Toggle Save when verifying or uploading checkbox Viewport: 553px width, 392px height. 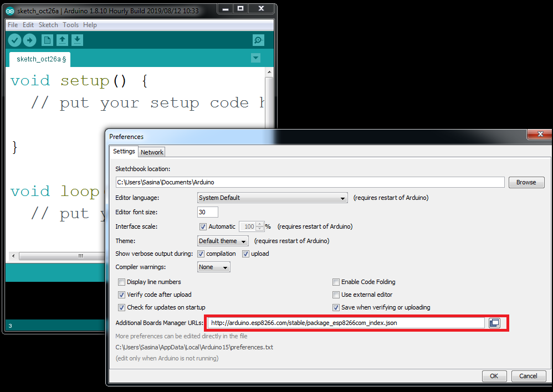pos(336,307)
